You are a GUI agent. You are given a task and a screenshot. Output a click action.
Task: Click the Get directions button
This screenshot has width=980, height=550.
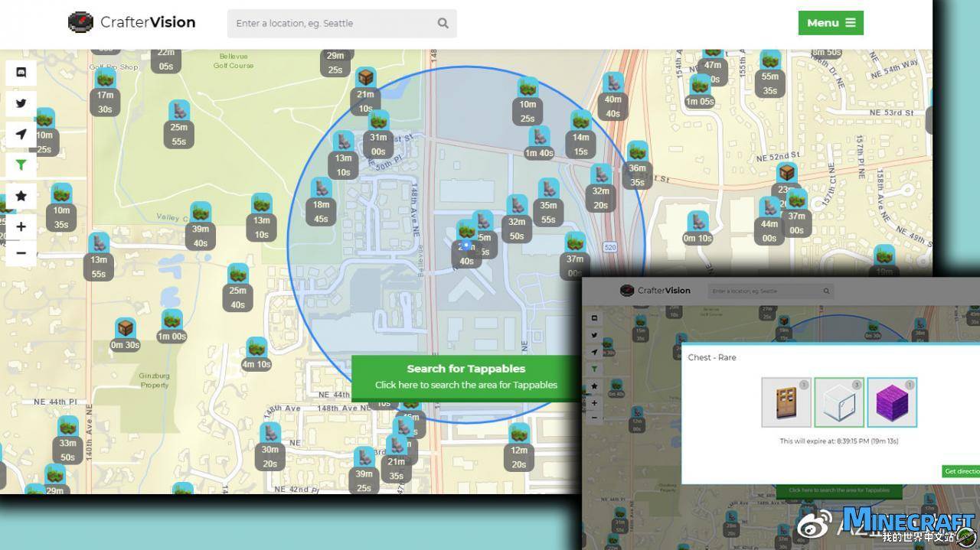point(961,471)
